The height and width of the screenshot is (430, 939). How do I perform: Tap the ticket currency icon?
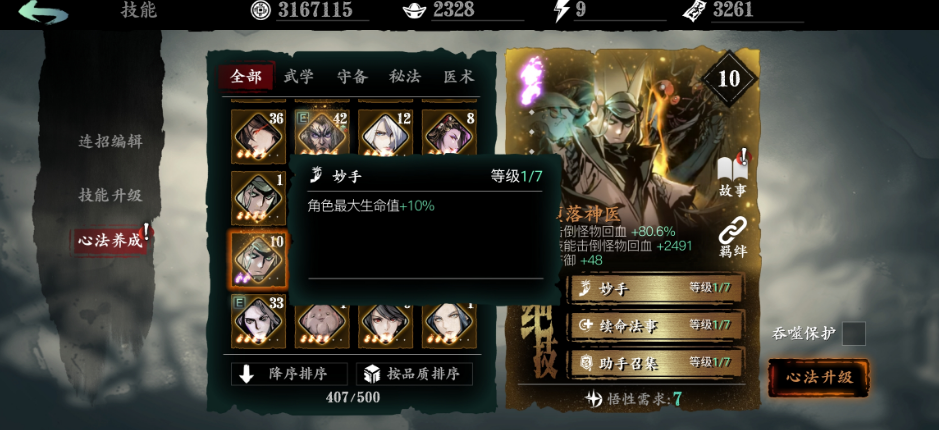click(694, 11)
